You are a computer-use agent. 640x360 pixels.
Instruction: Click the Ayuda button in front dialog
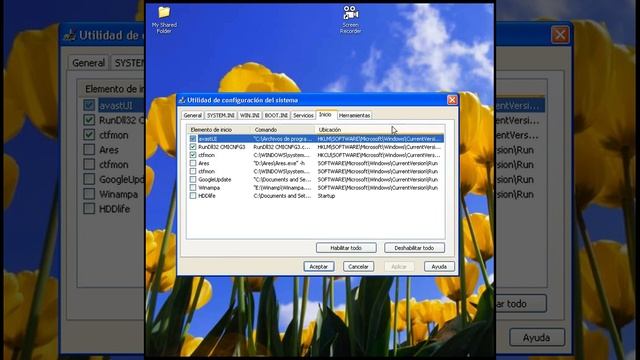pyautogui.click(x=439, y=267)
